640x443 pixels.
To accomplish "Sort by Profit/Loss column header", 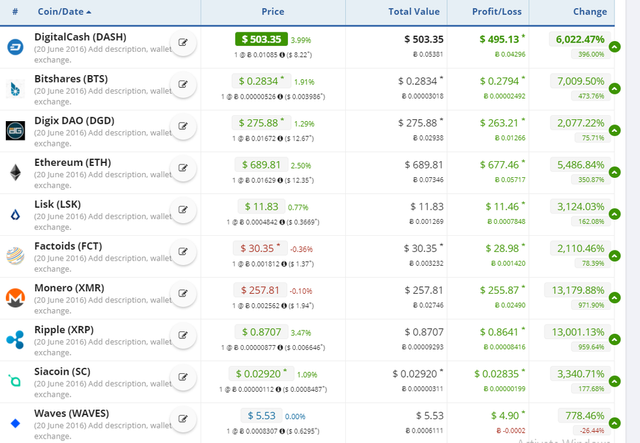I will pos(497,11).
